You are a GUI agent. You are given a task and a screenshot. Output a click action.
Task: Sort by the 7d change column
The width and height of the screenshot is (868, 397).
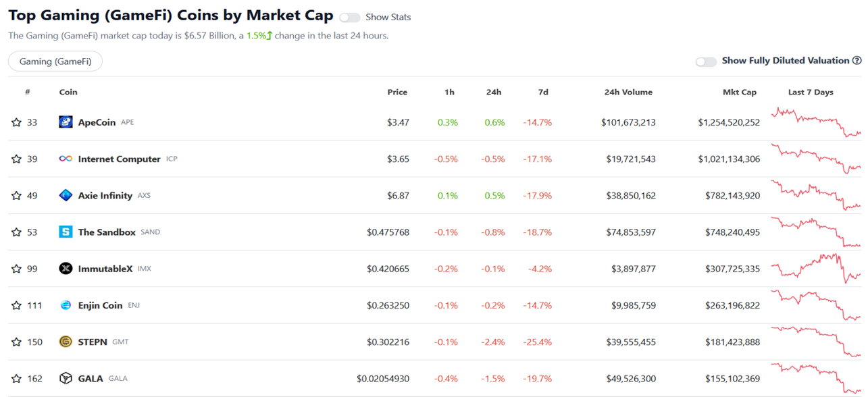click(543, 92)
